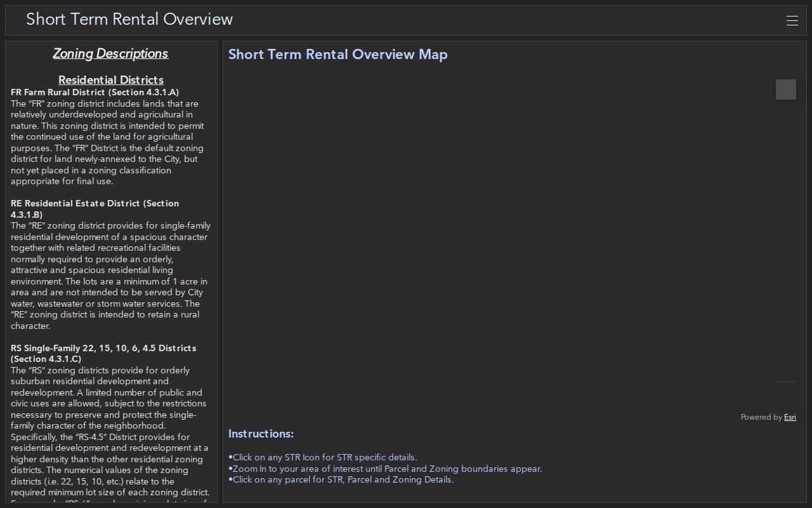Screen dimensions: 812x508
Task: Open the Esri link beside Powered by
Action: point(790,417)
